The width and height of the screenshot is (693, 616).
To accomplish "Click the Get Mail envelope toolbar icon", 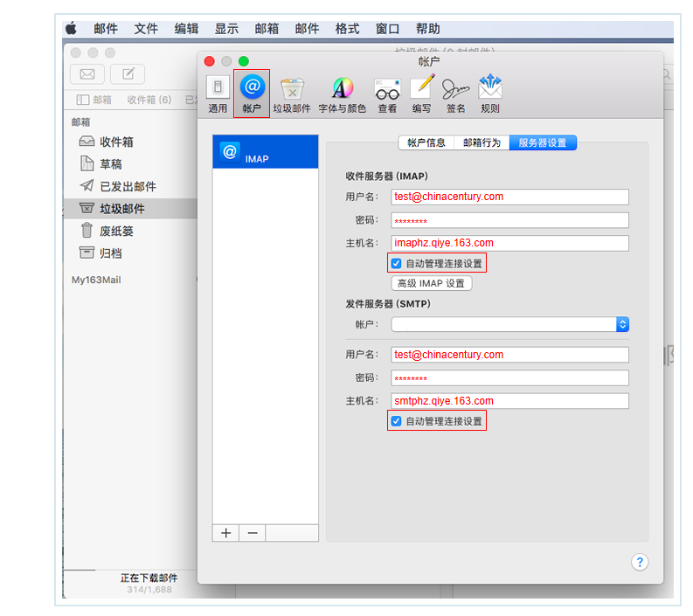I will [x=87, y=73].
